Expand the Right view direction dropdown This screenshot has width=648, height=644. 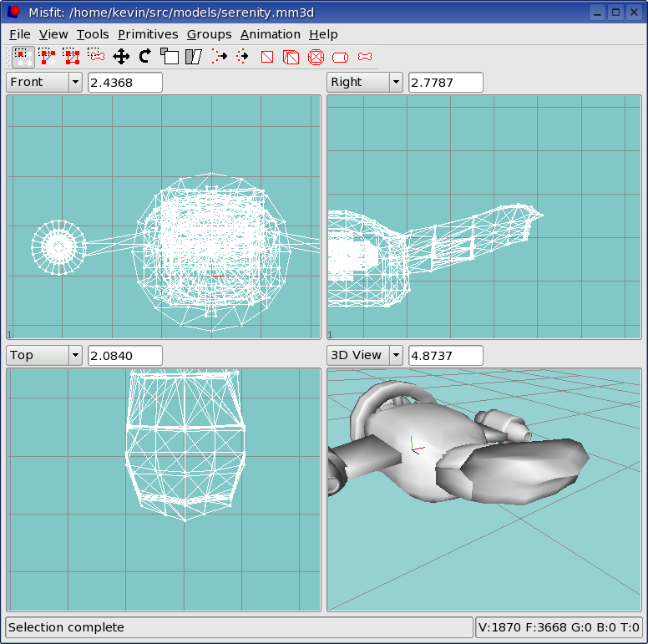click(396, 82)
